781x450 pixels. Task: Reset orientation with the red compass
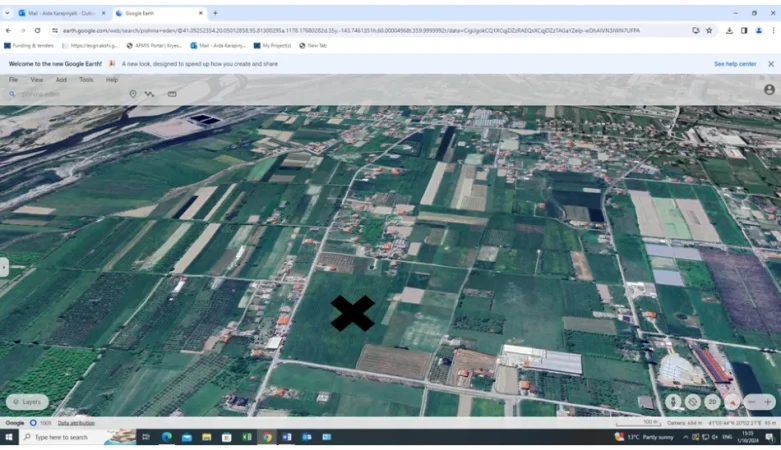(733, 402)
